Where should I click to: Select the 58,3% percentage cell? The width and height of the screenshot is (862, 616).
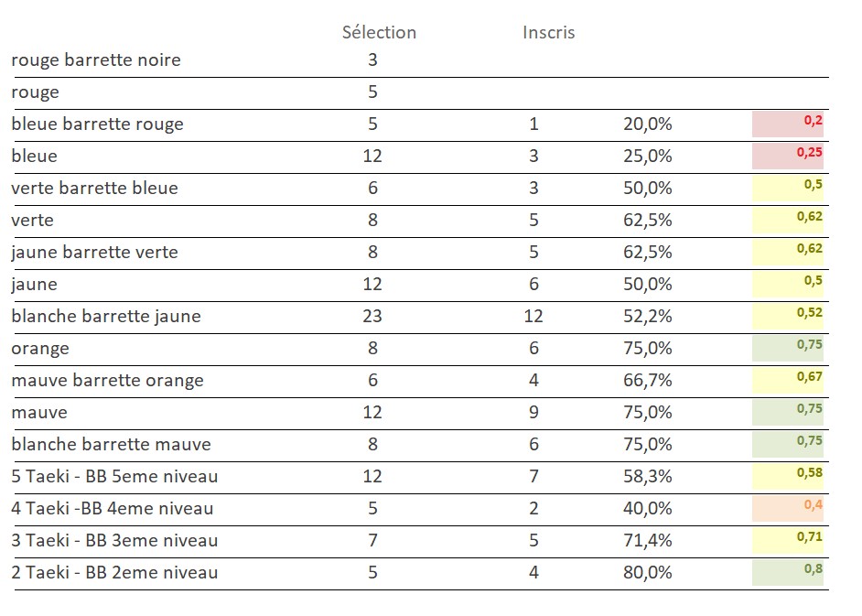coord(648,477)
